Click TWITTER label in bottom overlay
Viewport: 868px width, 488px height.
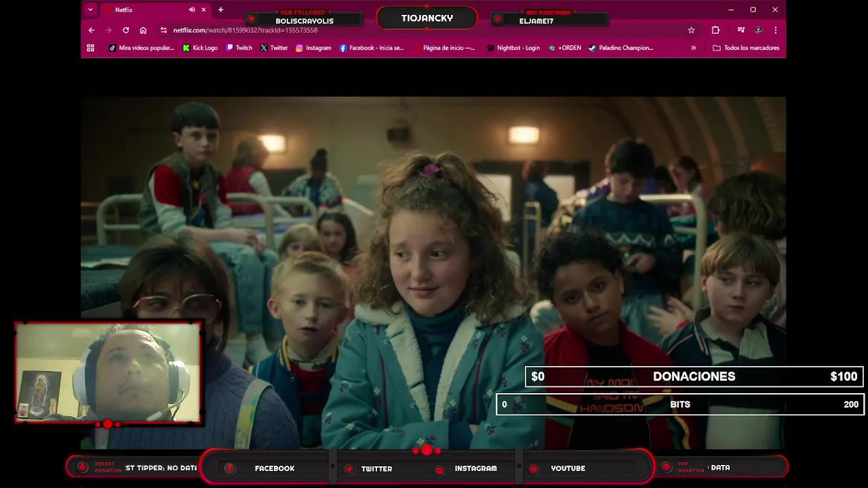point(376,468)
